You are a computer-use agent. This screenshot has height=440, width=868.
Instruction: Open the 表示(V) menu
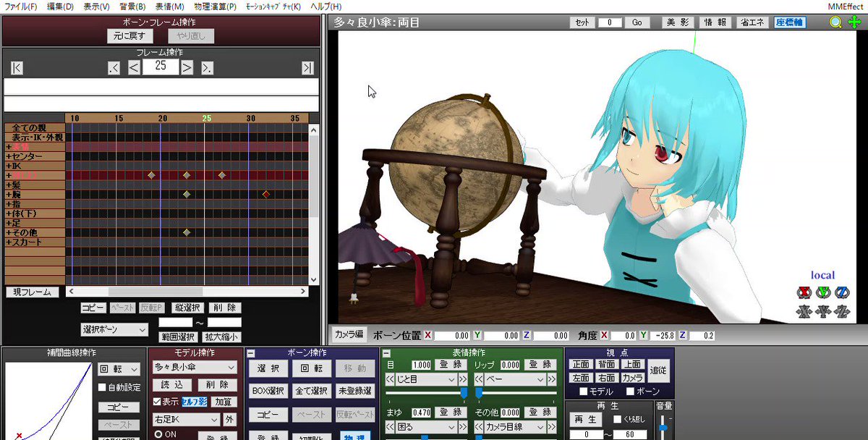[x=96, y=6]
